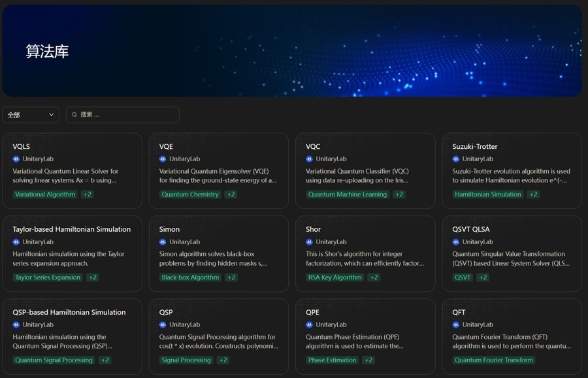Expand +2 more tags on VQLS card

[88, 195]
